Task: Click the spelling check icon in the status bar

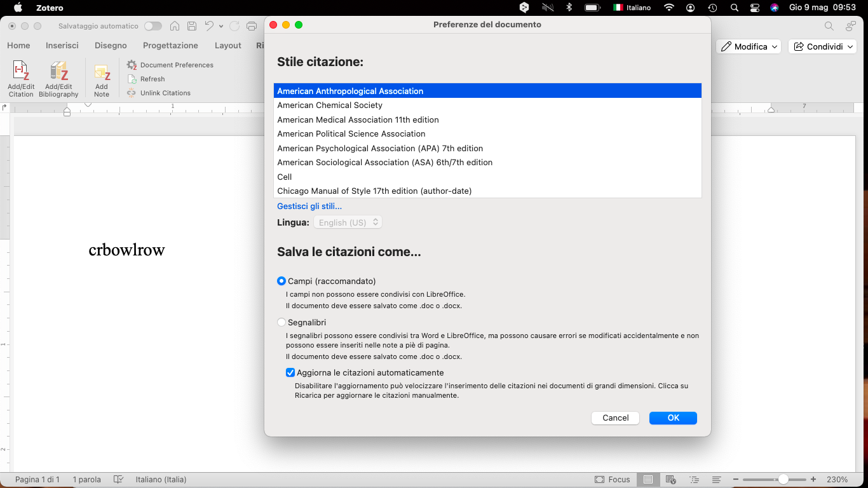Action: [118, 480]
